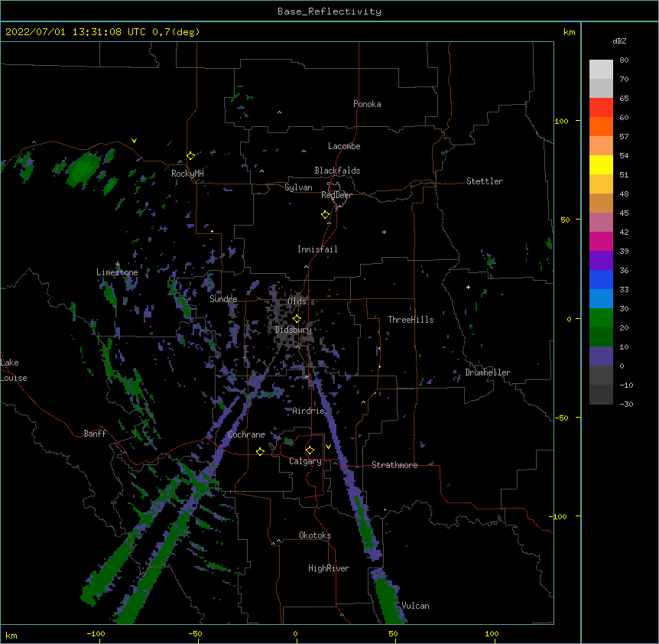Click the Airdrie label
The width and height of the screenshot is (659, 644).
click(309, 411)
